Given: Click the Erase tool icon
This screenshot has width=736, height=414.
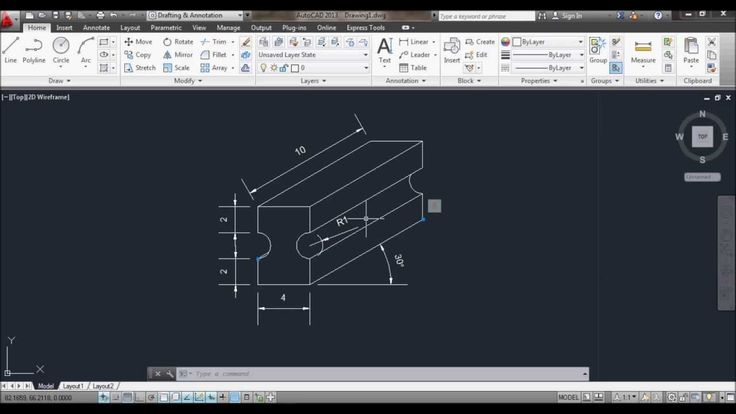Looking at the screenshot, I should 245,42.
